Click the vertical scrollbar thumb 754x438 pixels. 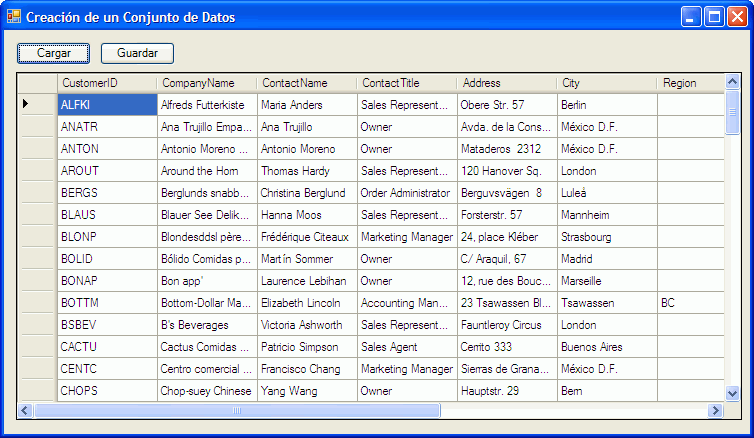click(x=732, y=112)
